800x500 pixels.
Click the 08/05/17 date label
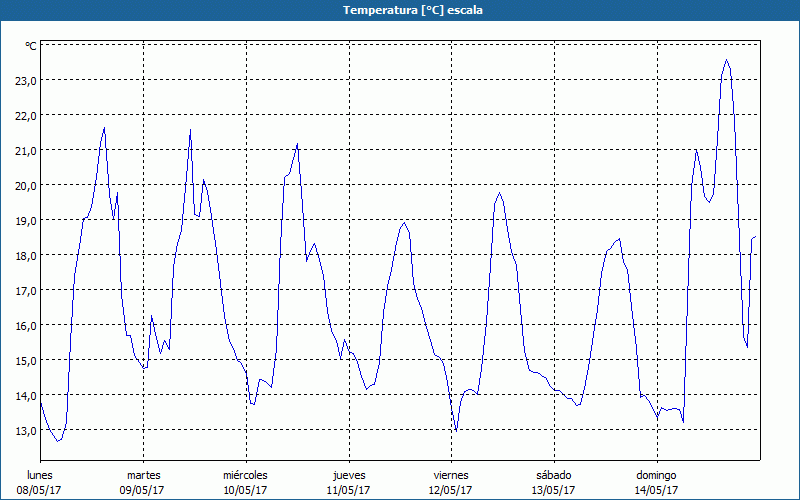click(40, 490)
